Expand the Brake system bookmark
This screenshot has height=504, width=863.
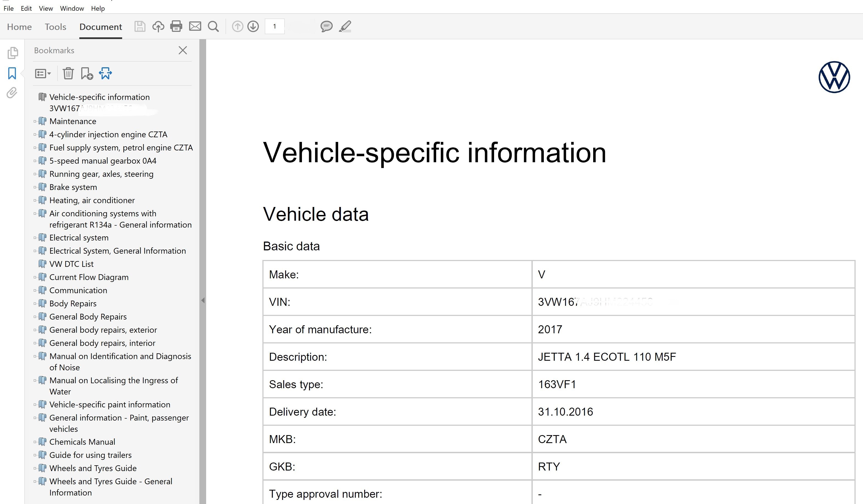point(35,187)
